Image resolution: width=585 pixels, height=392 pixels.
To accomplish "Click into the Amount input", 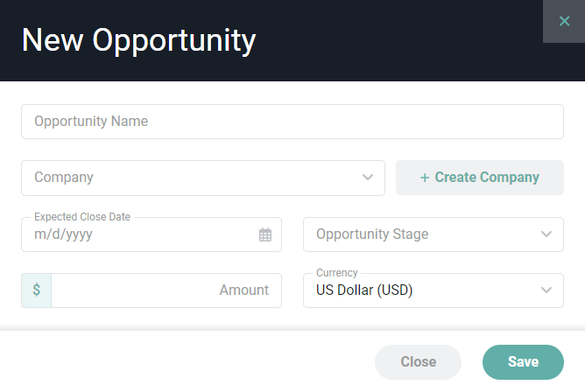I will pos(166,290).
